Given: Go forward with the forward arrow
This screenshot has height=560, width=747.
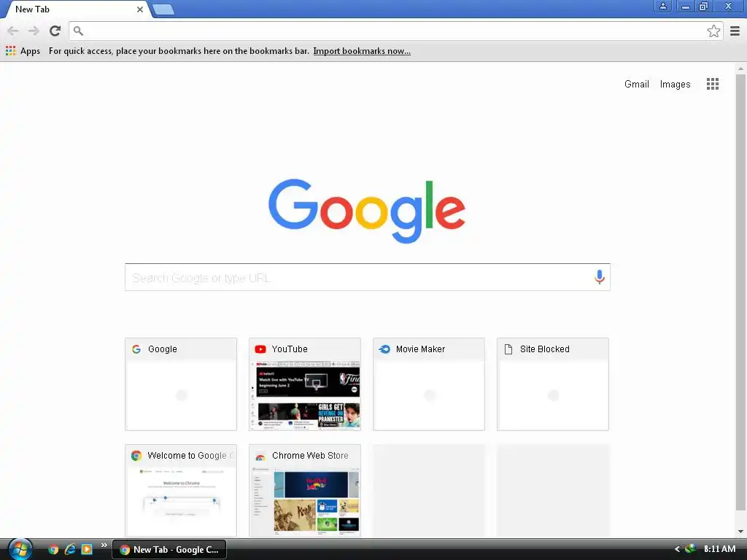Looking at the screenshot, I should coord(34,31).
